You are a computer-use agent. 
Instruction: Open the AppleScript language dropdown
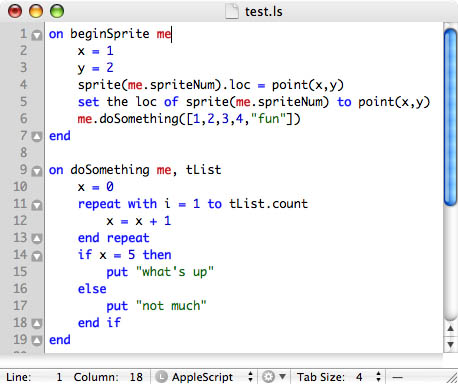click(205, 377)
